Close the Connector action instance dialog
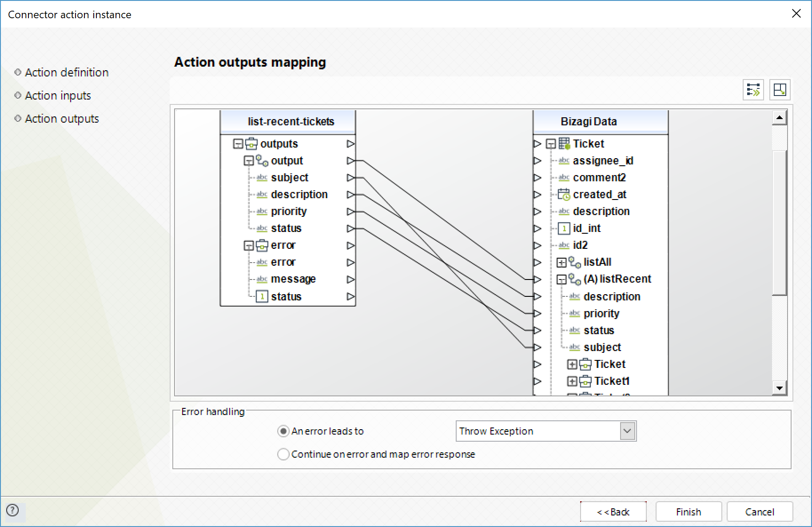 796,13
